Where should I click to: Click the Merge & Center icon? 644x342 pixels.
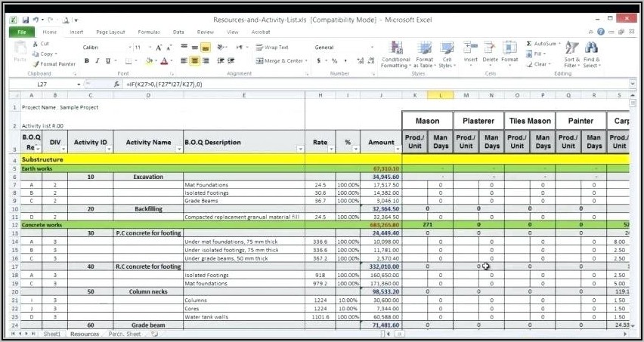280,61
